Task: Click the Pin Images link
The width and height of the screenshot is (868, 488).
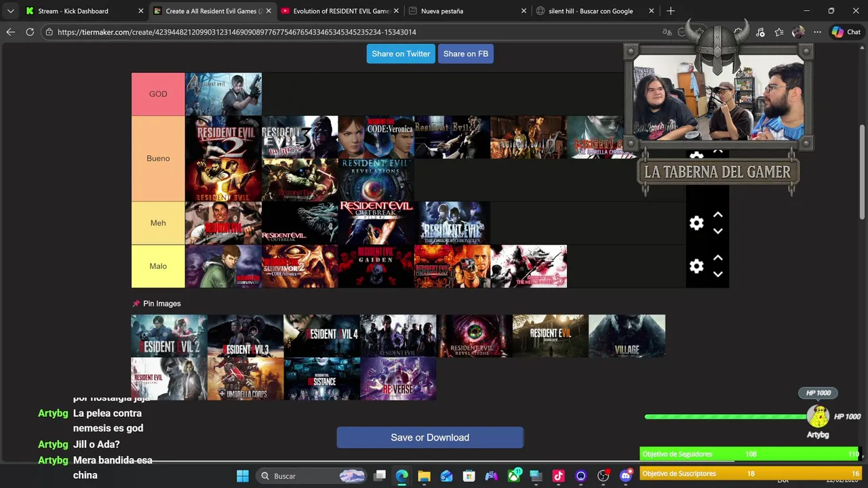Action: coord(156,304)
